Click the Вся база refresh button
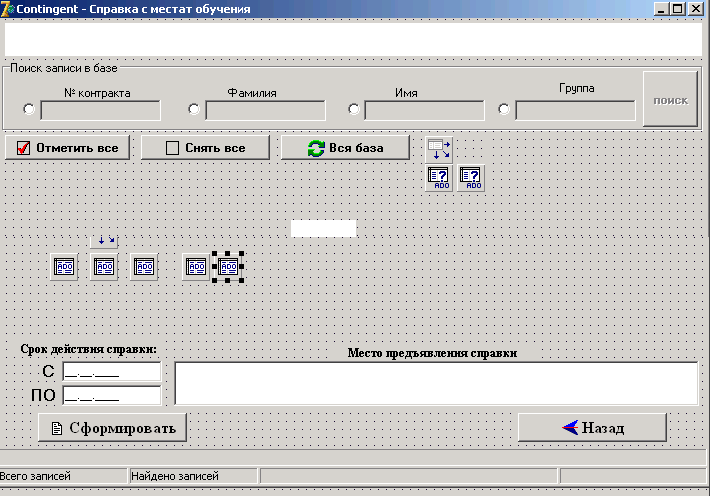This screenshot has height=496, width=710. click(x=345, y=148)
